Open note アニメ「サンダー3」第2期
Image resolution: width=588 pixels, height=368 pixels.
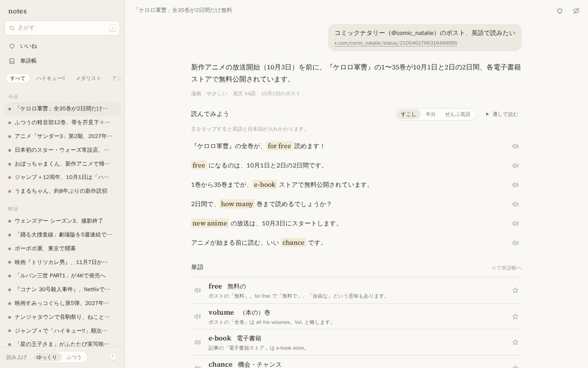pyautogui.click(x=62, y=136)
